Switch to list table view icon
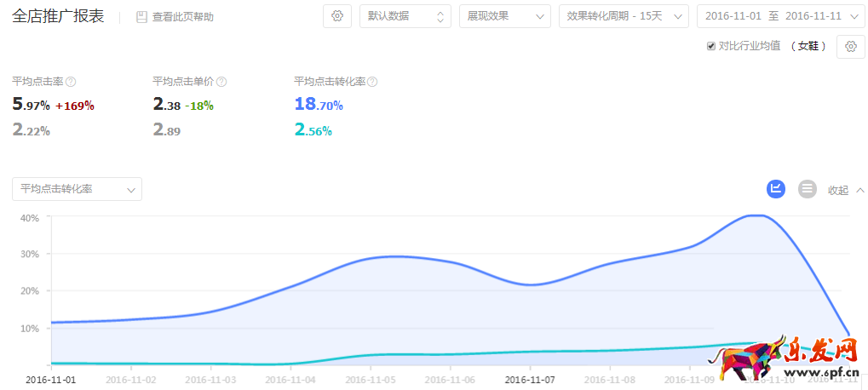868x390 pixels. [x=807, y=189]
